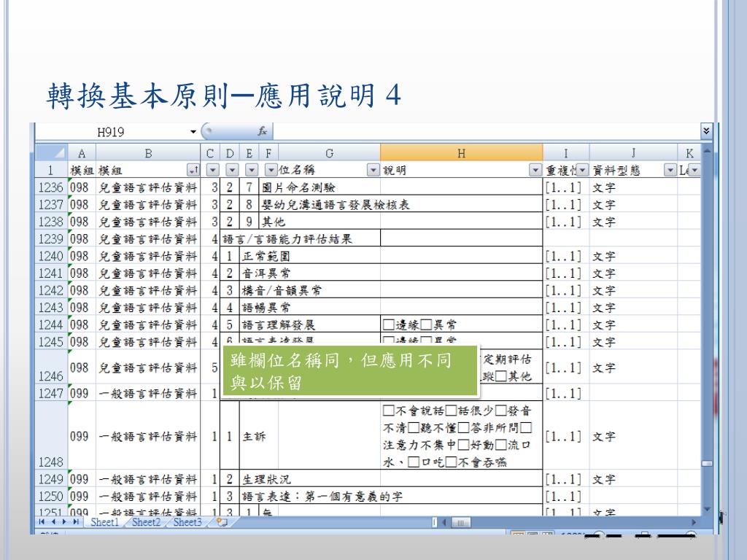Open the filter dropdown in cell C1

coord(212,170)
